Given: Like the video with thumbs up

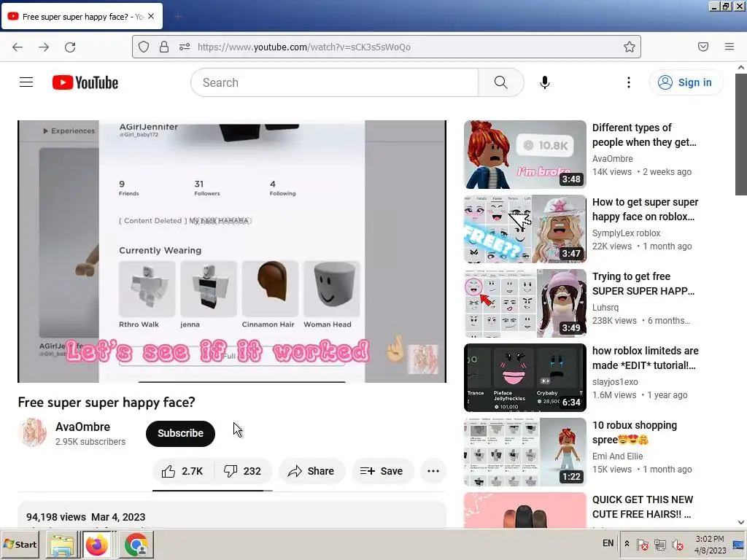Looking at the screenshot, I should pyautogui.click(x=182, y=471).
